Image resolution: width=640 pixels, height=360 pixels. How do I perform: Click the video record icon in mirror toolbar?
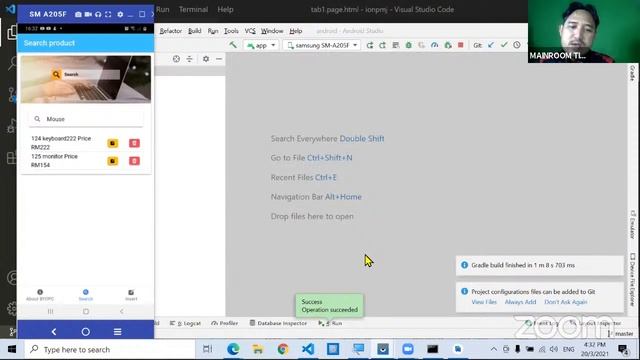[x=88, y=14]
